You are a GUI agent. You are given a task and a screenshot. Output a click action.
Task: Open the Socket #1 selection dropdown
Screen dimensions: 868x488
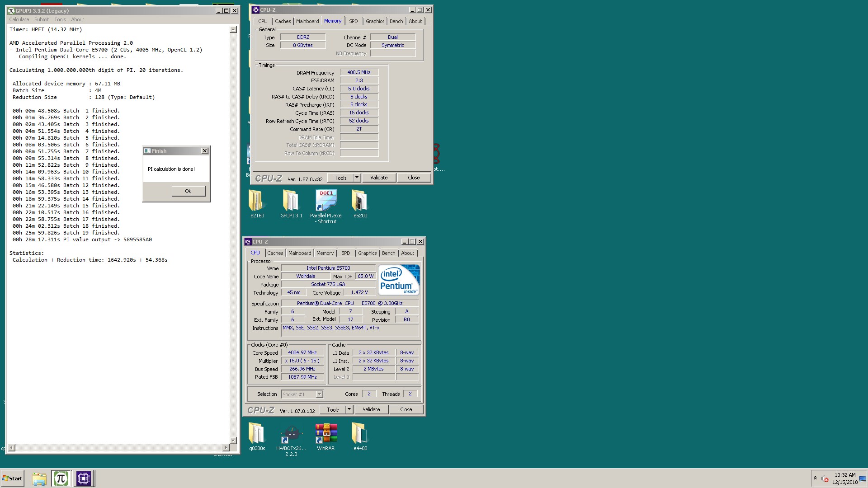click(302, 394)
